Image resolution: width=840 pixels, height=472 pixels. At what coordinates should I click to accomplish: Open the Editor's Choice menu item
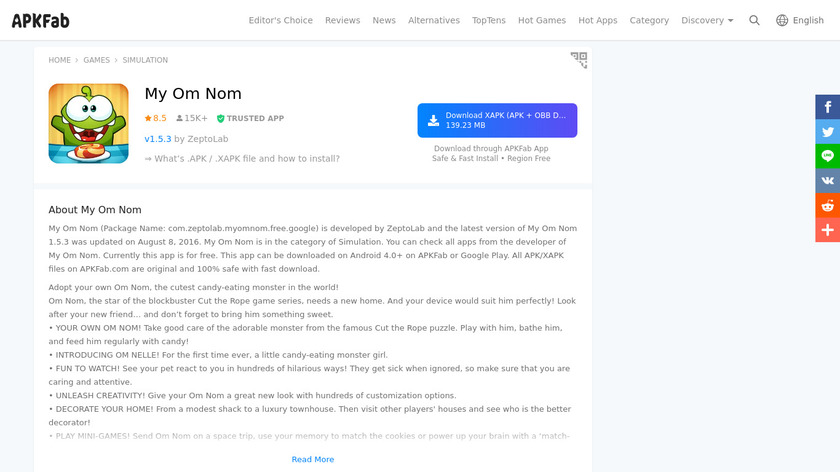pos(281,20)
